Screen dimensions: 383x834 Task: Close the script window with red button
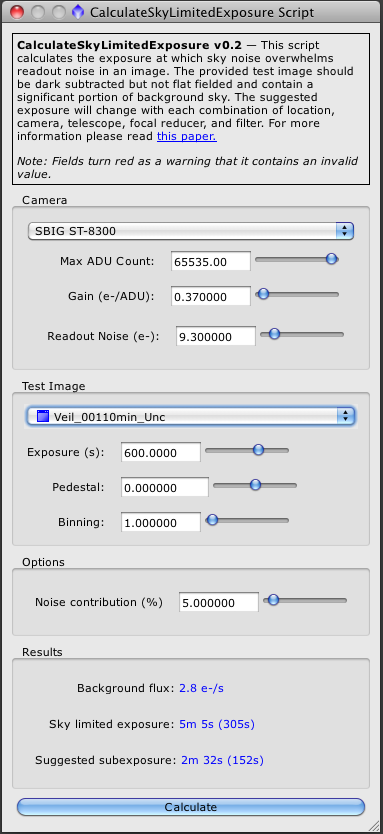point(18,12)
